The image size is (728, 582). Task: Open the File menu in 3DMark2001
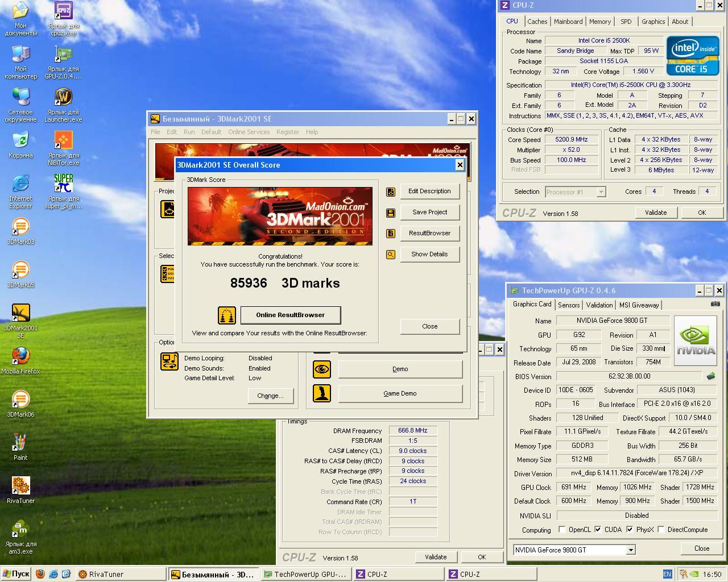click(155, 132)
